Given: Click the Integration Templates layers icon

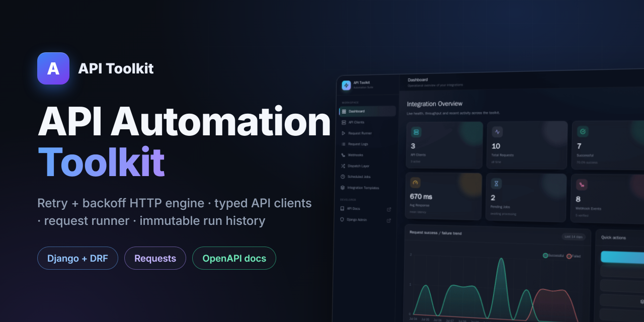Looking at the screenshot, I should [x=343, y=188].
